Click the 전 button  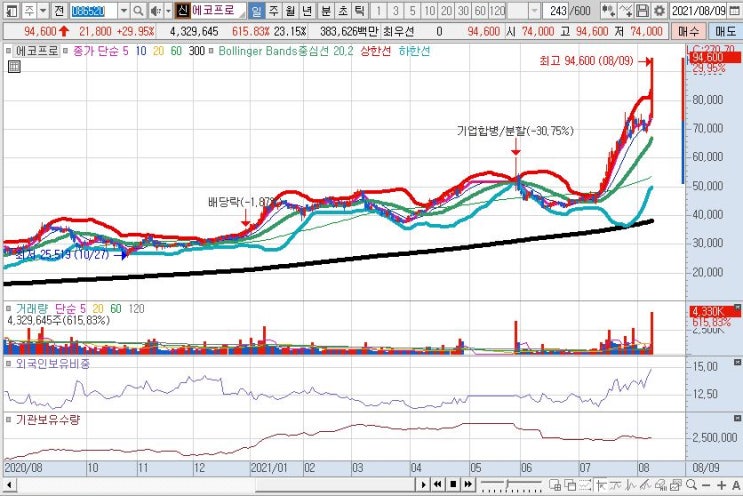(58, 10)
